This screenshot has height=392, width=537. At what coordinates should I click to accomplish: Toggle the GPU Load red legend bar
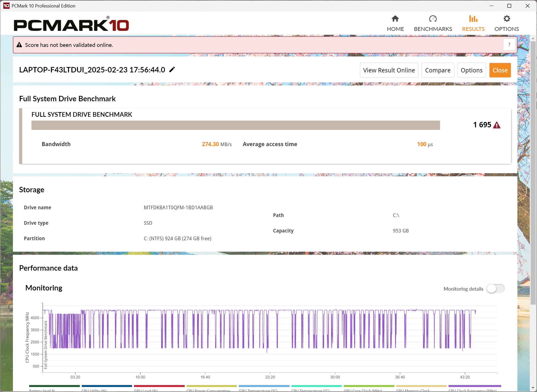coord(159,386)
